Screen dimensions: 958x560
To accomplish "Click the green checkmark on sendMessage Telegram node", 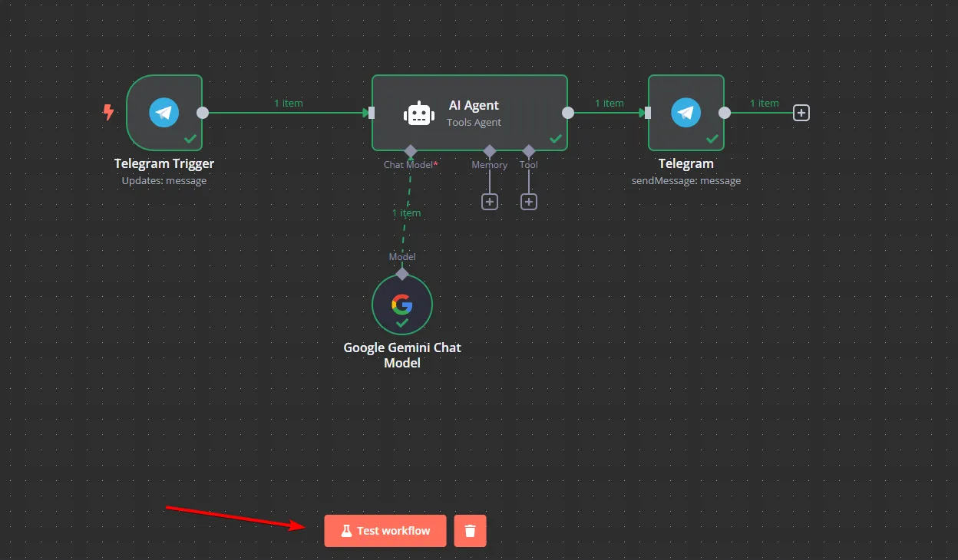I will coord(712,139).
